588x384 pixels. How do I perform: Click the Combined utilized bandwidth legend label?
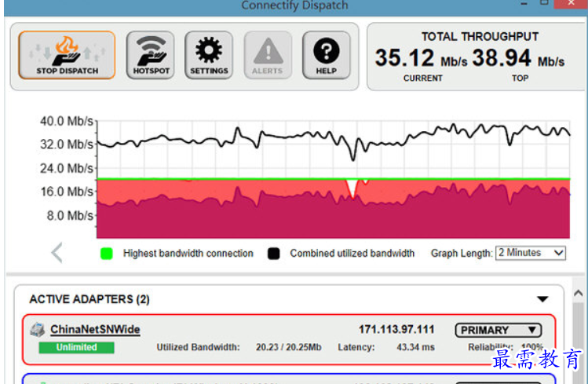pos(352,254)
